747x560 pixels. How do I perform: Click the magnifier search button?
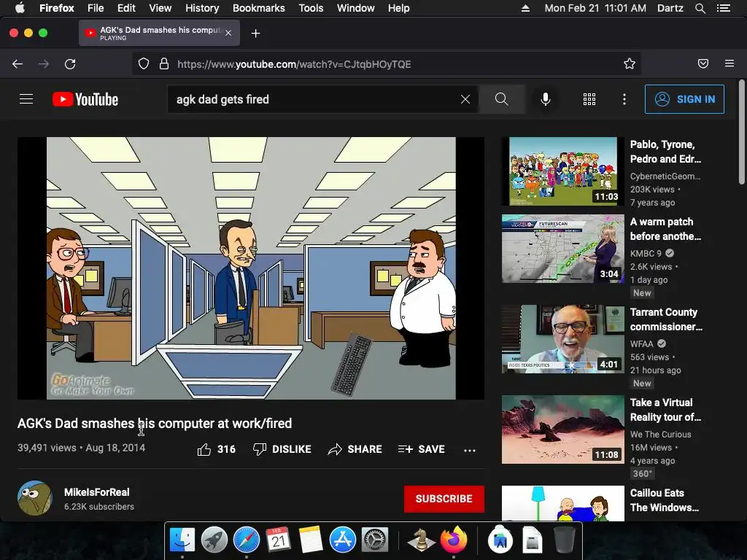coord(501,99)
